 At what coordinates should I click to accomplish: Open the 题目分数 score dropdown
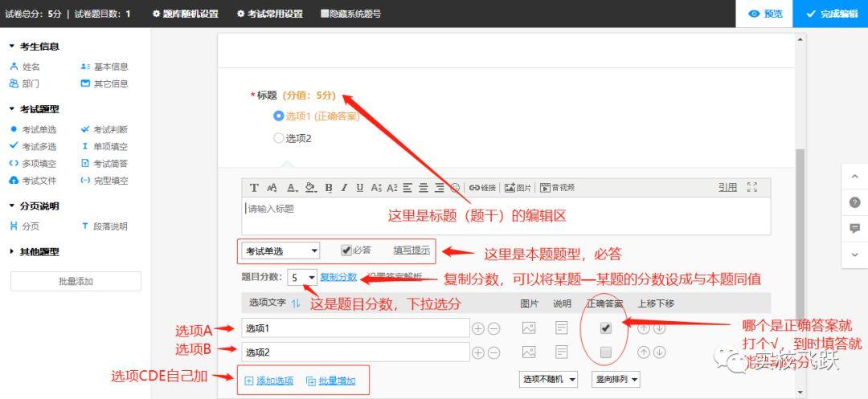click(x=302, y=278)
